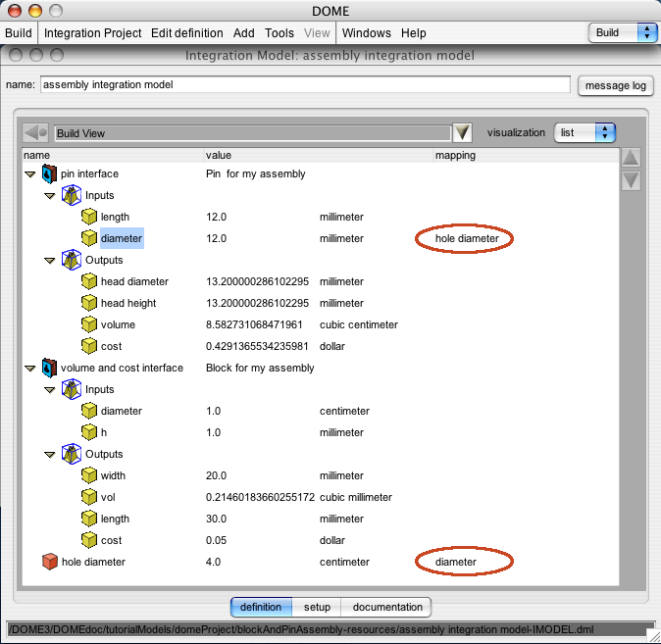Screen dimensions: 661x644
Task: Click the value 13.200000286102295 for head diameter
Action: pyautogui.click(x=257, y=281)
